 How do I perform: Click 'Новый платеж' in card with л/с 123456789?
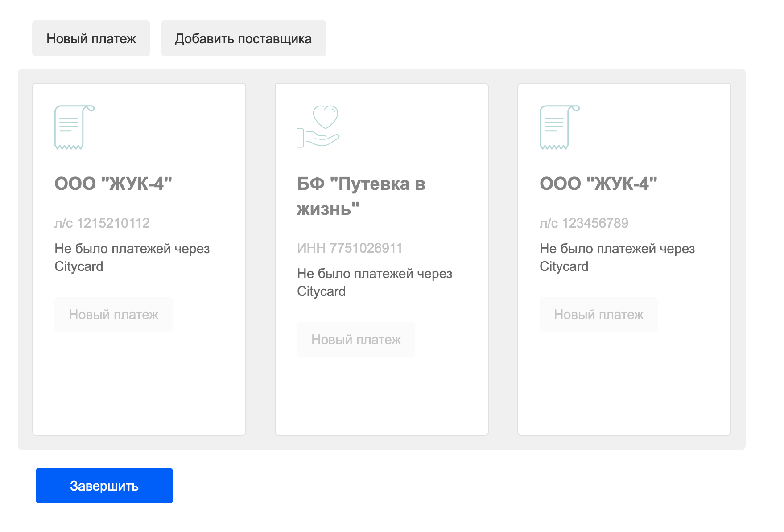coord(598,315)
